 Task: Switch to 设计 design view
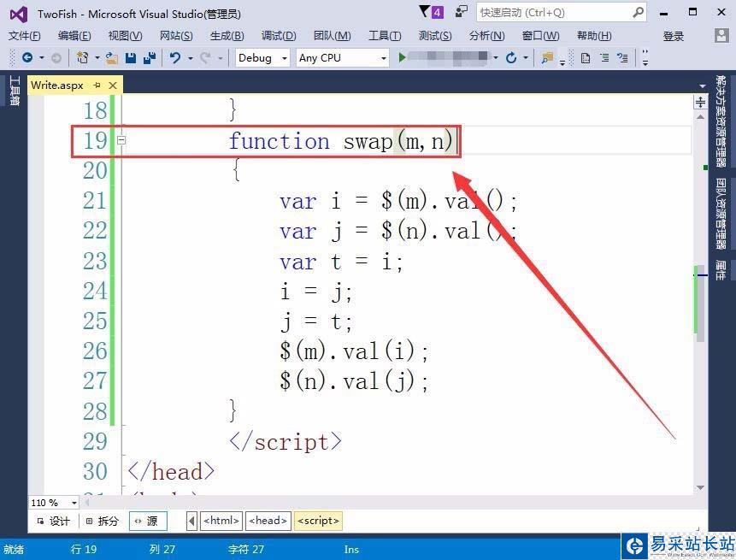coord(54,521)
